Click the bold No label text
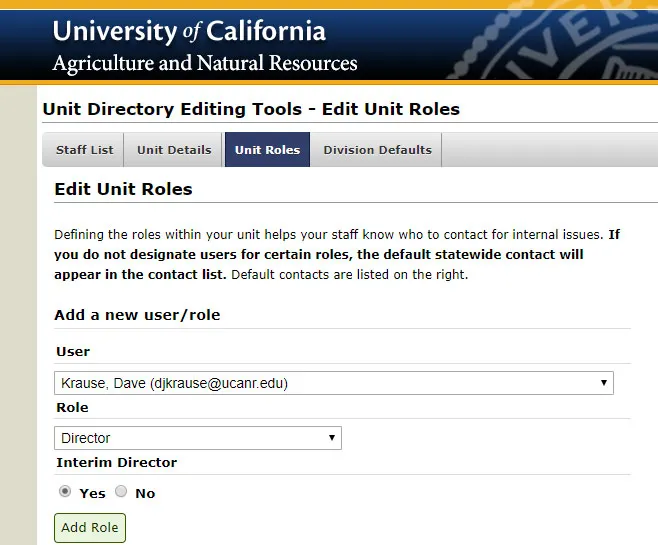This screenshot has width=658, height=545. 145,493
